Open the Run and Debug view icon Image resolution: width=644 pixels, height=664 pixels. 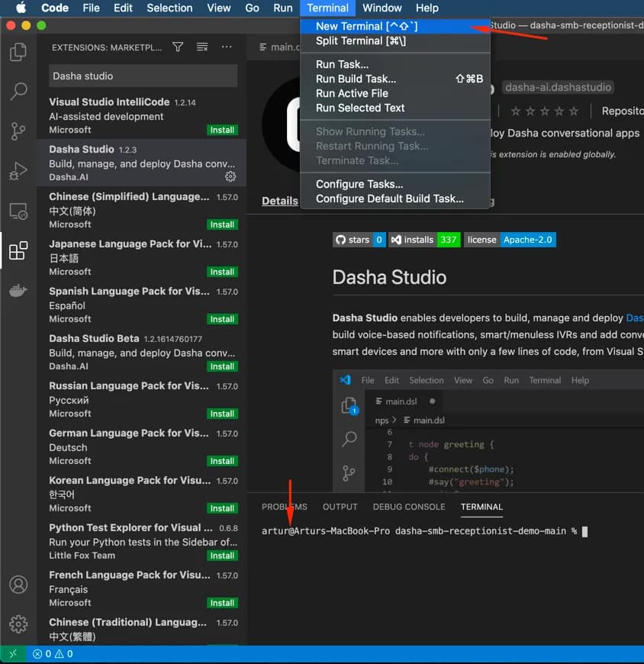(18, 171)
